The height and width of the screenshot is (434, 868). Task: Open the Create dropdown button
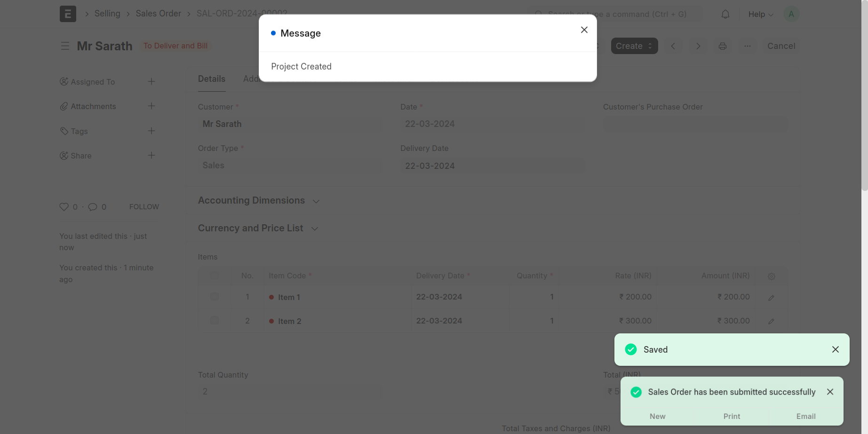pyautogui.click(x=634, y=46)
